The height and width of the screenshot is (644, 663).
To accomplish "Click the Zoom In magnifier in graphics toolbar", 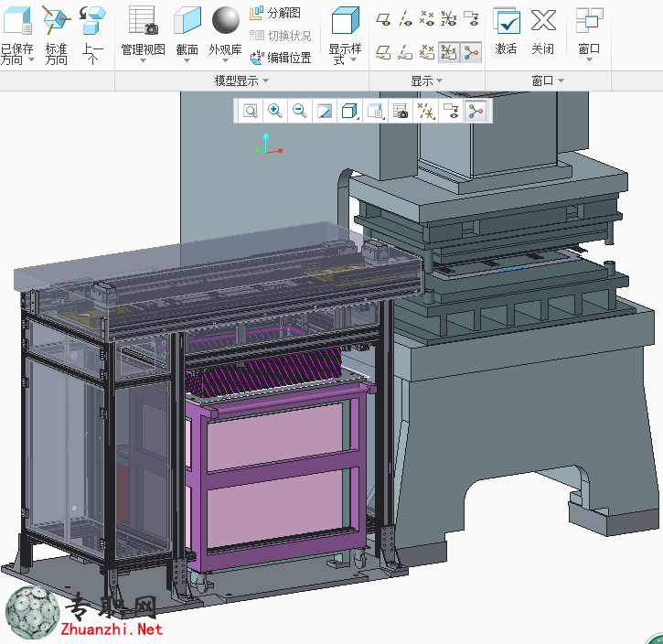I will point(275,112).
